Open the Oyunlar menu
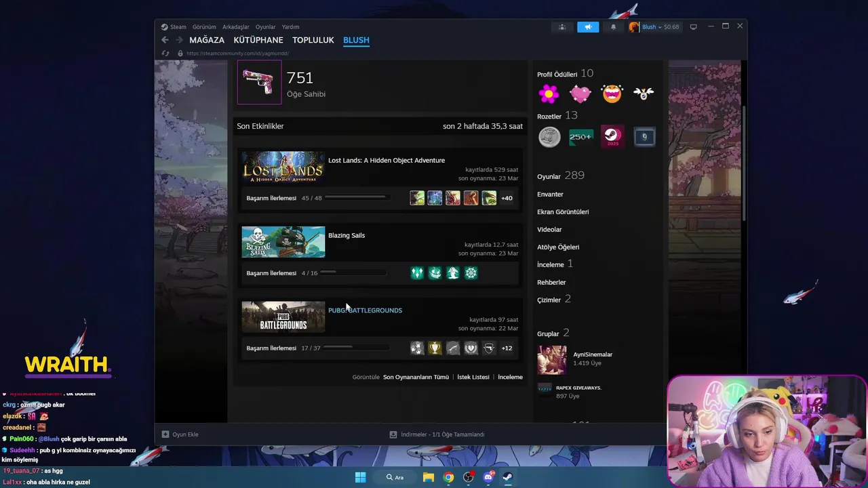Screen dimensions: 868x488 click(x=265, y=27)
